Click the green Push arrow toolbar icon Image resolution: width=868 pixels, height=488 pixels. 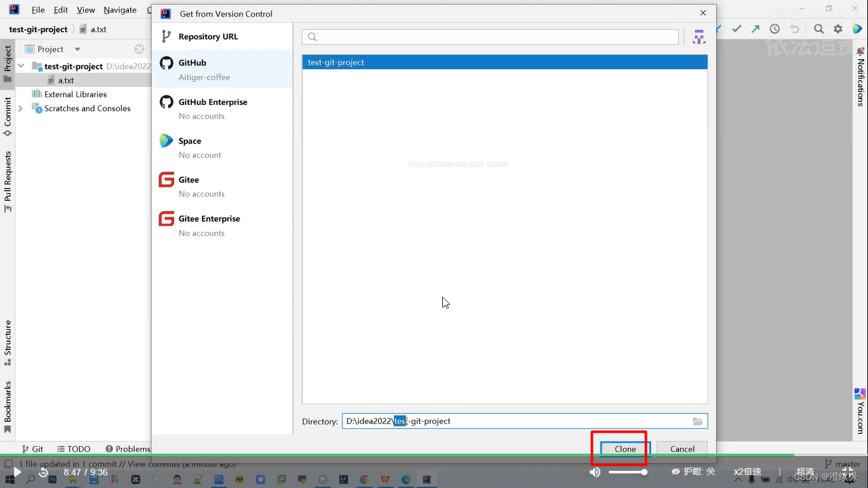point(756,29)
